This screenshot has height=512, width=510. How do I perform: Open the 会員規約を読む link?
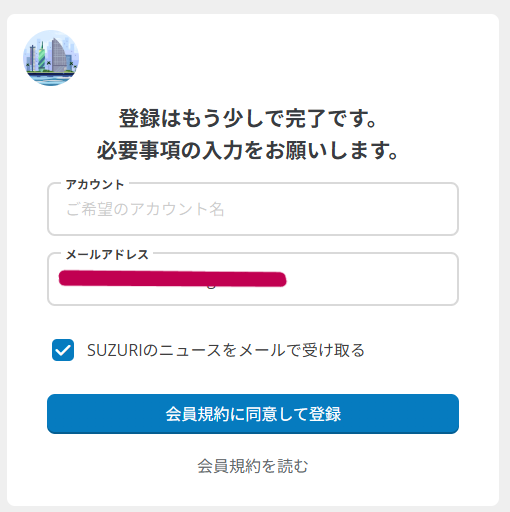253,466
